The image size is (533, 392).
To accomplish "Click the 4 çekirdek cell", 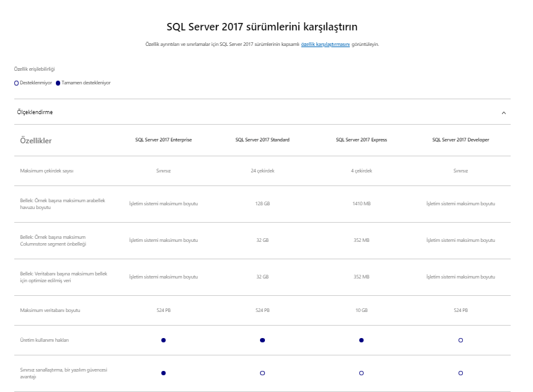I will click(361, 171).
